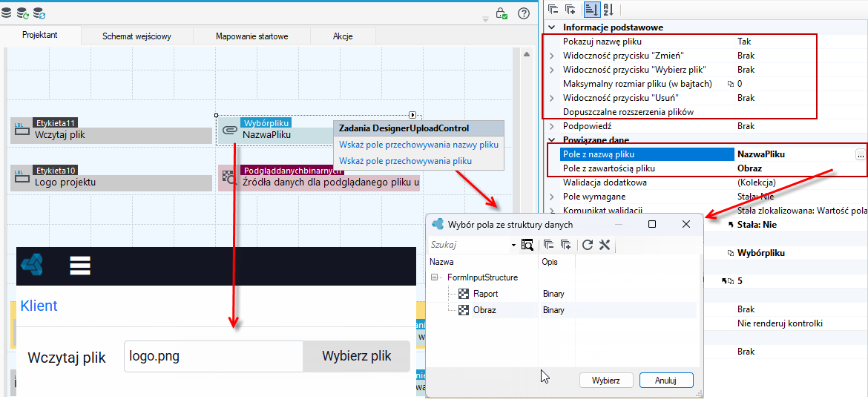
Task: Open the Szukaj search dropdown arrow
Action: pos(513,245)
